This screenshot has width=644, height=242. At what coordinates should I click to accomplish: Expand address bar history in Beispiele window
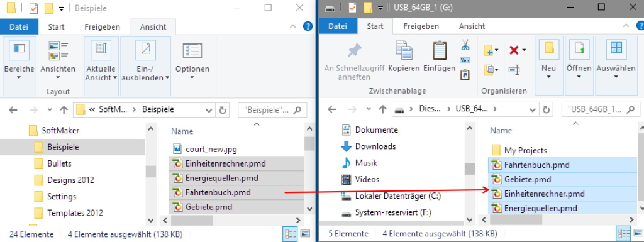pyautogui.click(x=209, y=110)
